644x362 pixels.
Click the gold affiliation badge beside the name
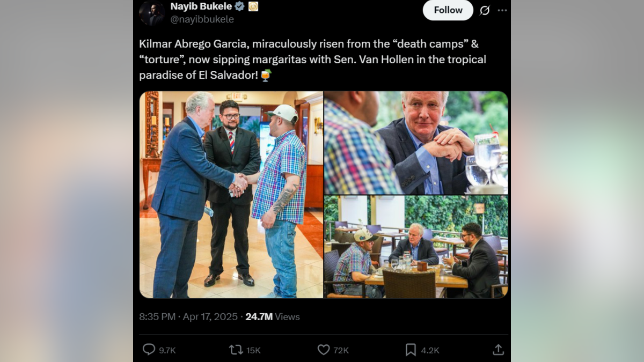[253, 6]
